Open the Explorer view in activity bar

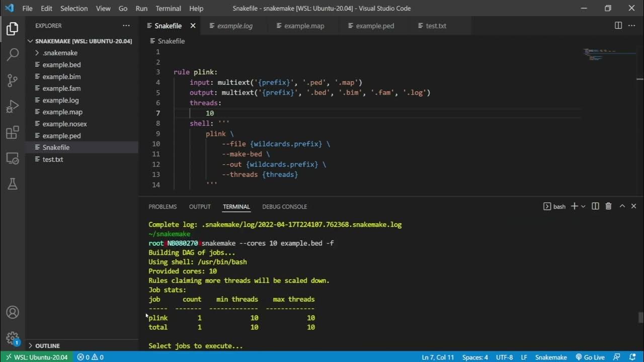click(13, 29)
